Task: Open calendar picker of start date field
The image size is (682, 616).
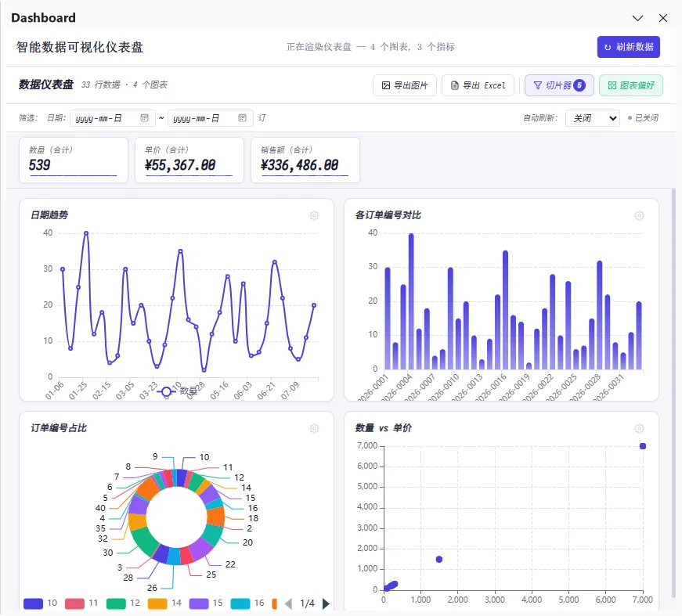Action: click(144, 118)
